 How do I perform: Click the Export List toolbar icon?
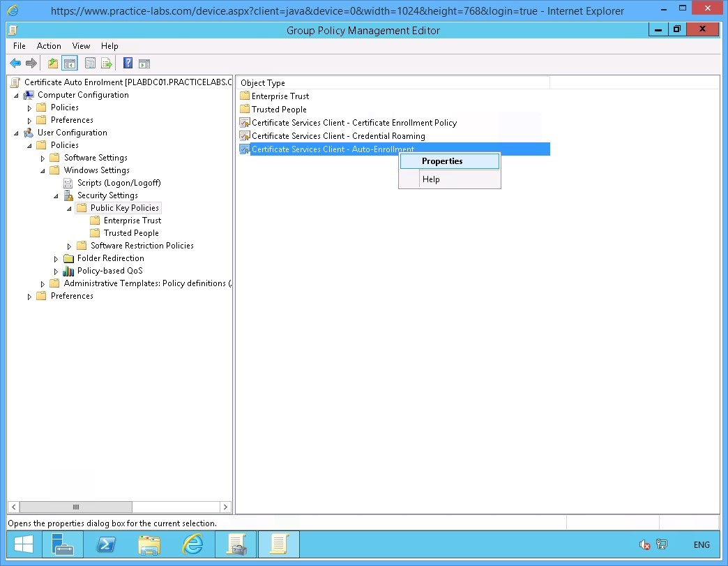click(106, 63)
